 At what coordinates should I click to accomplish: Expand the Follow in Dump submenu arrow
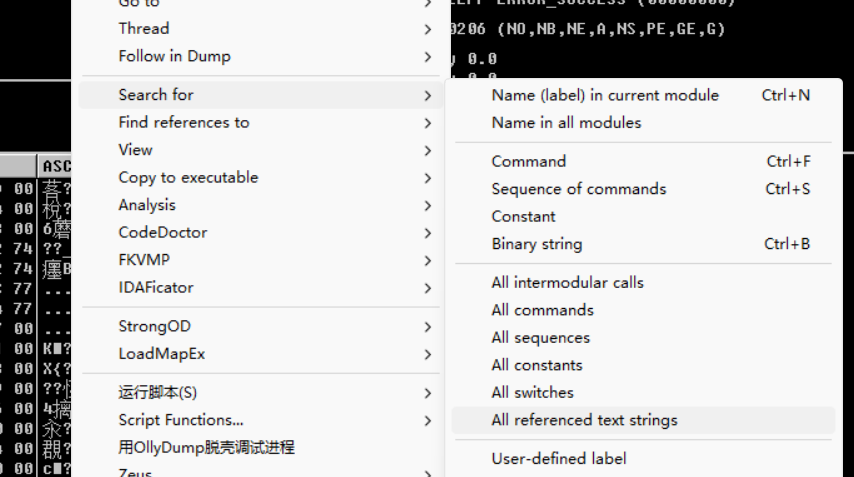click(x=428, y=57)
